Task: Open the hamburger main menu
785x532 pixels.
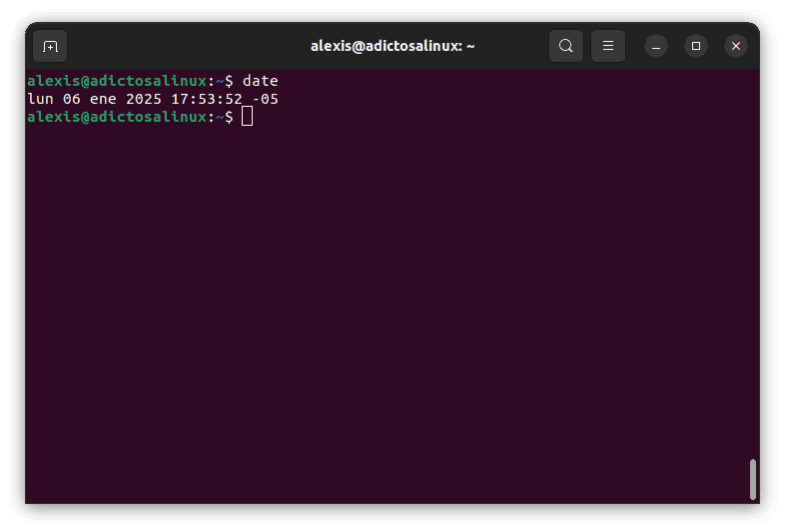Action: 607,46
